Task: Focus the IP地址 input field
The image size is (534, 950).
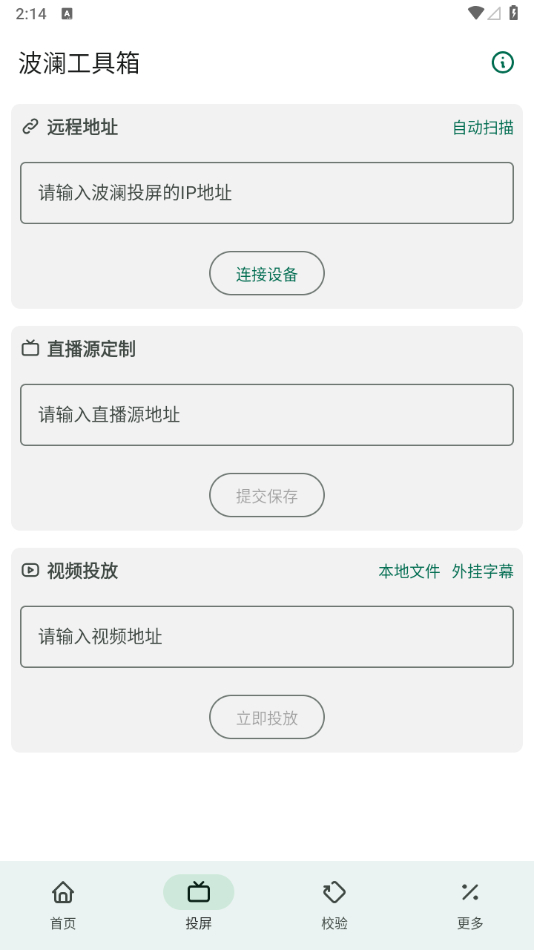Action: [267, 193]
